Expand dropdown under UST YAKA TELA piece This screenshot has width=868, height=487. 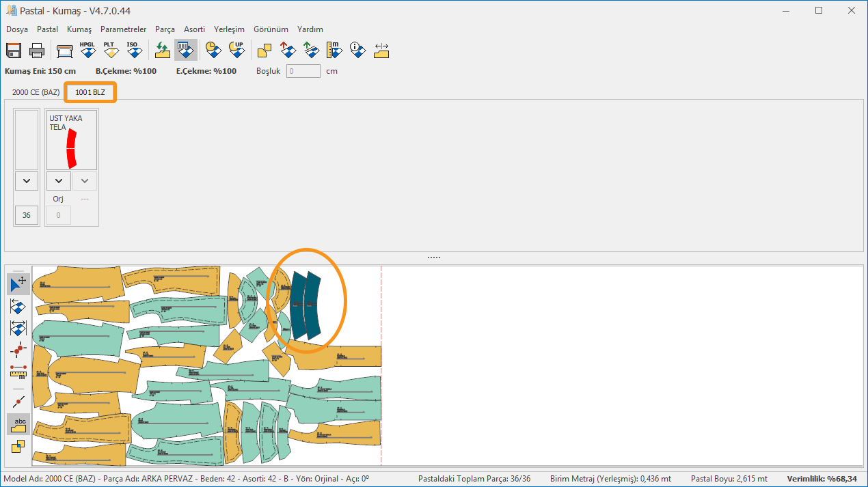(x=58, y=181)
